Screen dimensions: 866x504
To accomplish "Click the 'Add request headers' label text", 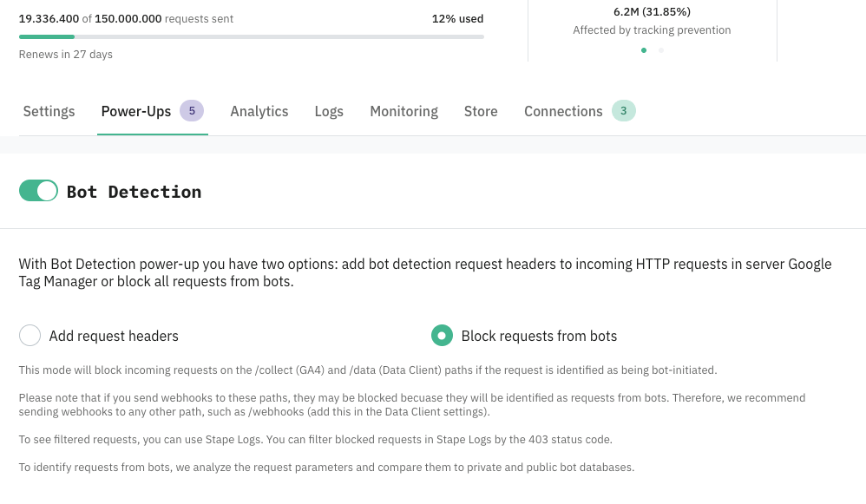I will (114, 336).
